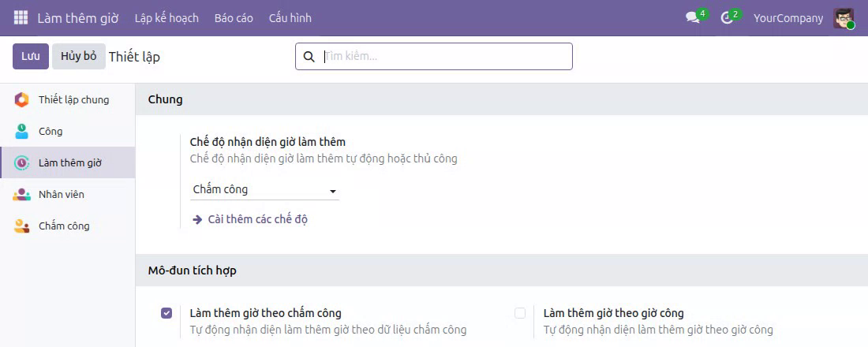The image size is (868, 347).
Task: Switch to Thiết lập chung settings tab
Action: [x=68, y=100]
